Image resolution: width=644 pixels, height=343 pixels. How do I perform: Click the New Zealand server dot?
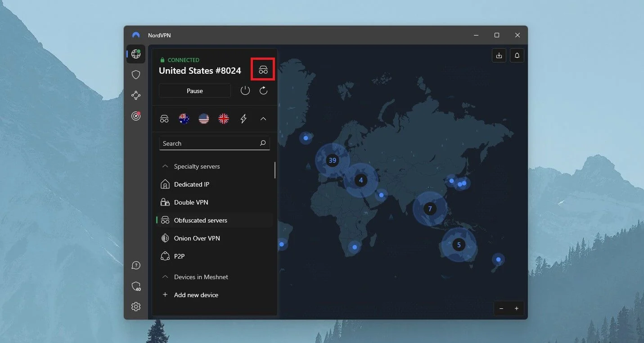pyautogui.click(x=498, y=259)
